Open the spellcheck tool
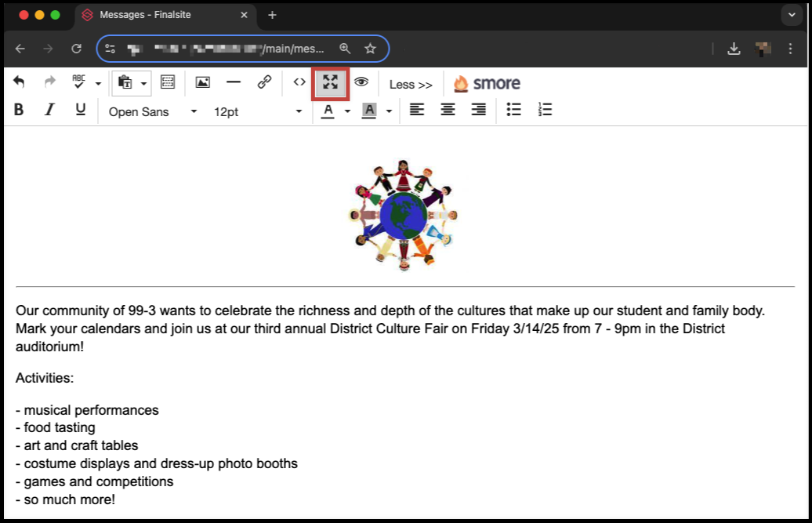The height and width of the screenshot is (523, 812). click(x=78, y=82)
